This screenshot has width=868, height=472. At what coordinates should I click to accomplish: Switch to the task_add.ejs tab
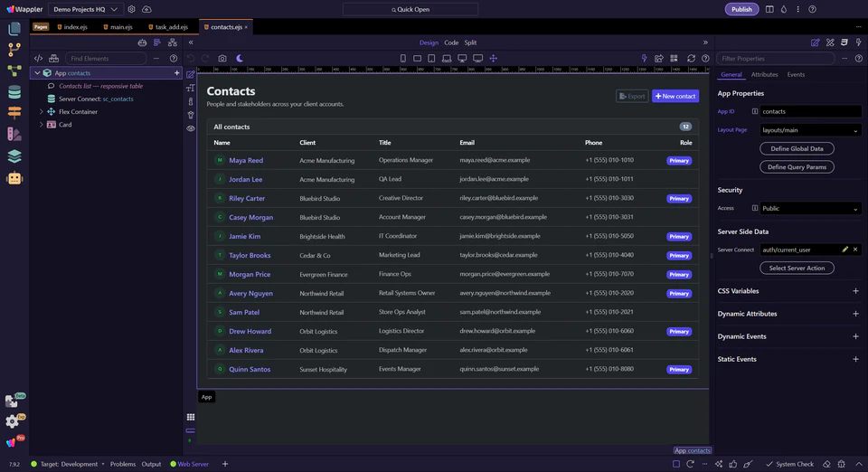pos(168,27)
